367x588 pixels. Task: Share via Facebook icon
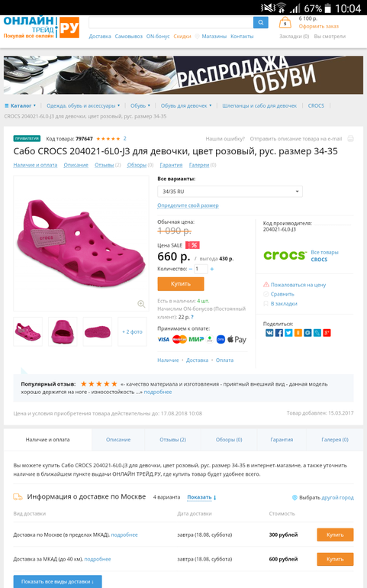point(279,333)
